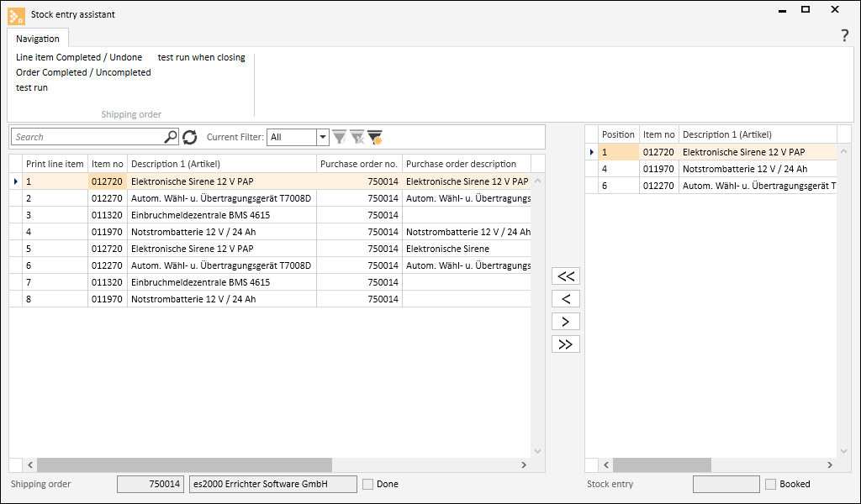861x504 pixels.
Task: Click item no 011970 in row 8
Action: [x=107, y=299]
